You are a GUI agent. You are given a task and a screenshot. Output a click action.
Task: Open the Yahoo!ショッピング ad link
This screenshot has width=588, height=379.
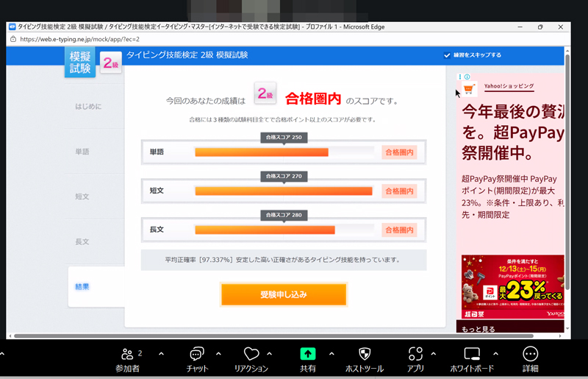[509, 87]
